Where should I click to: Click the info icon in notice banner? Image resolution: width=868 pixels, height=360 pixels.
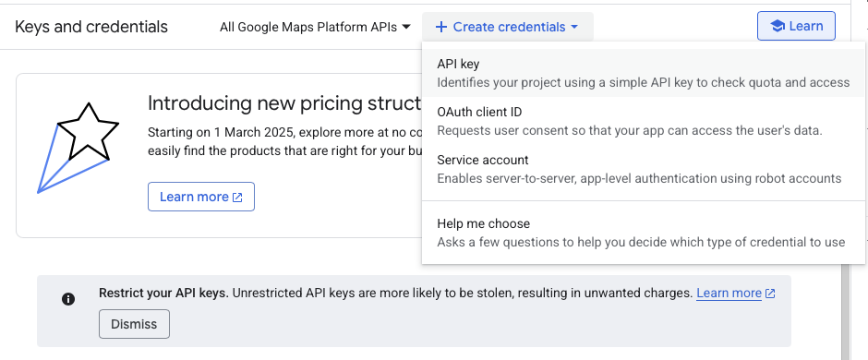tap(68, 299)
